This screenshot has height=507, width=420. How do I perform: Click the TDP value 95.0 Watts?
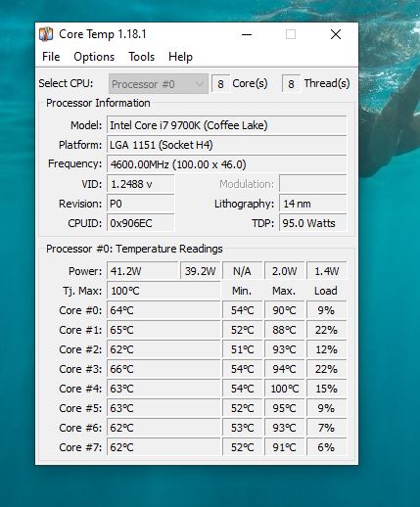(x=312, y=223)
